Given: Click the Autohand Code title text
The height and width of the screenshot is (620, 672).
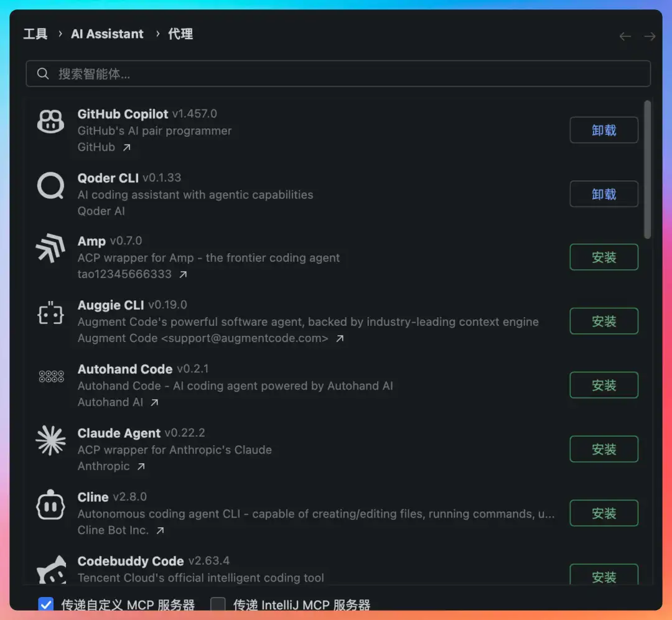Looking at the screenshot, I should pos(124,369).
